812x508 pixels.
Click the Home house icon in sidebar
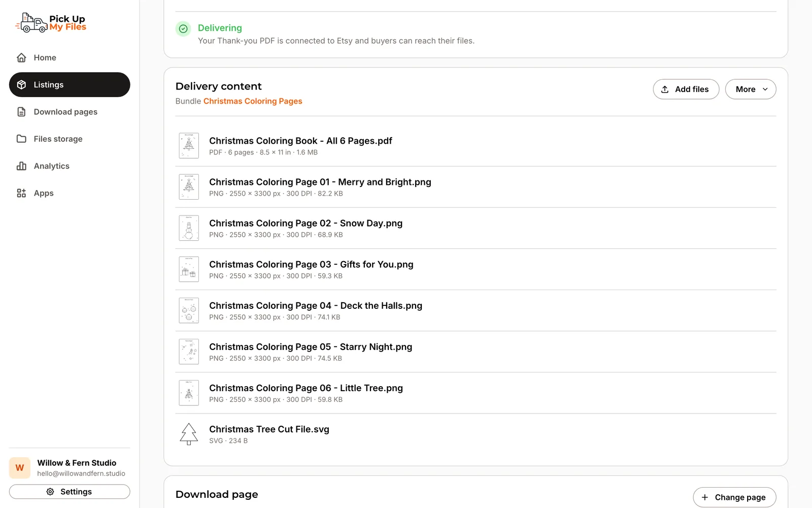[x=21, y=58]
